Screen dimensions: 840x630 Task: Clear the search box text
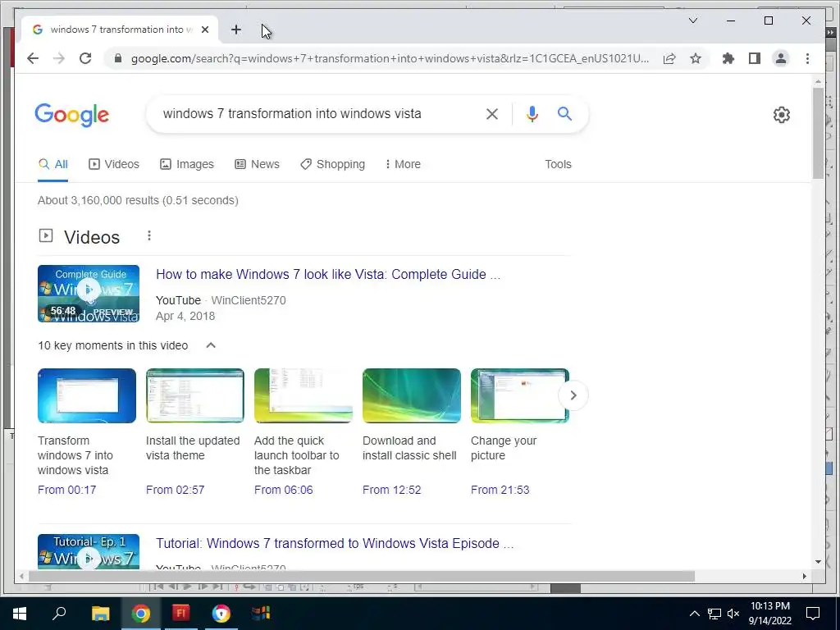coord(492,113)
